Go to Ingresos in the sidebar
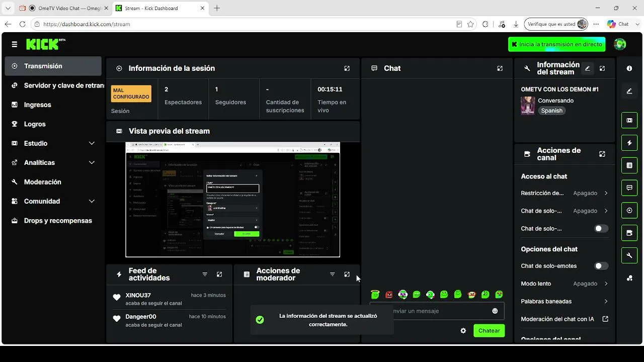 (x=53, y=105)
